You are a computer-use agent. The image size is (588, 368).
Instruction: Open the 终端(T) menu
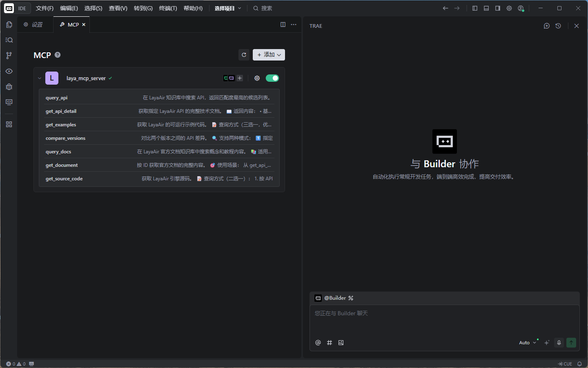click(x=168, y=8)
